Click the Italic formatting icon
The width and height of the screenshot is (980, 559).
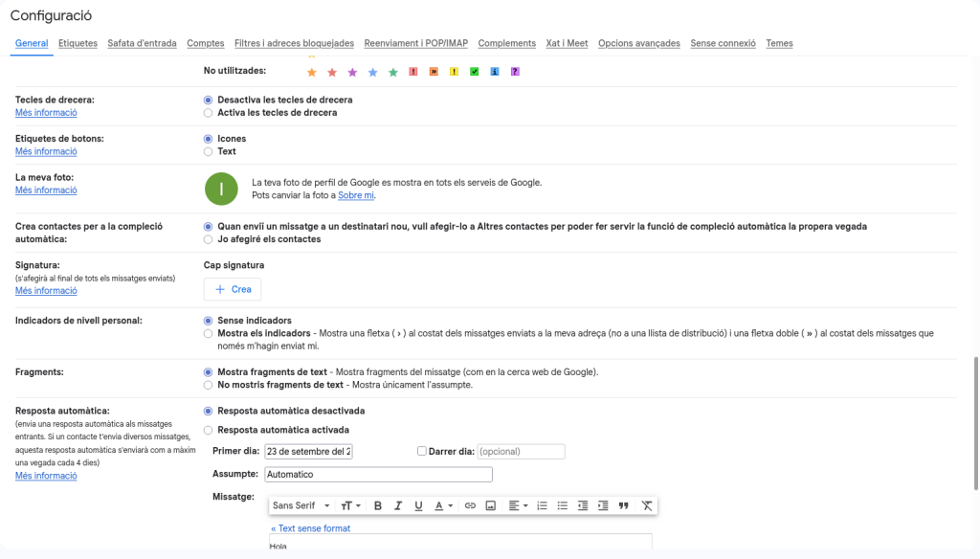tap(398, 505)
